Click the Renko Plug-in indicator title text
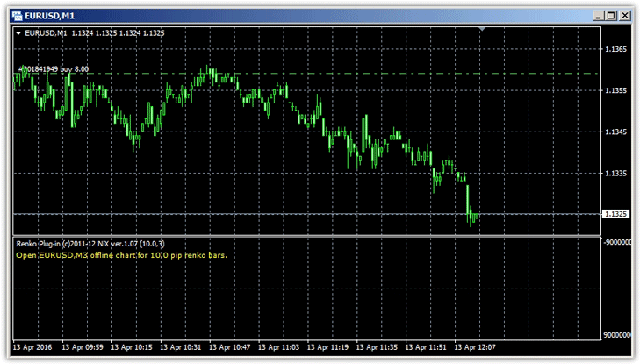 [91, 242]
